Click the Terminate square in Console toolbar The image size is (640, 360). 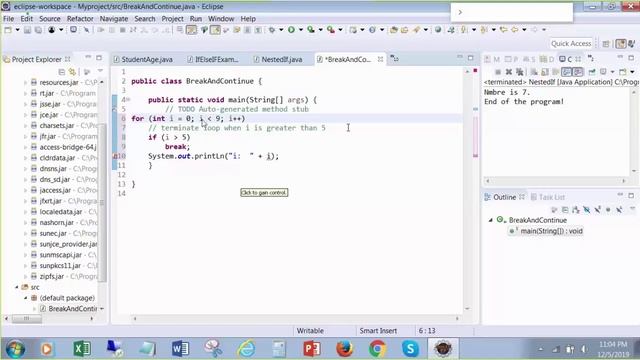coord(498,72)
